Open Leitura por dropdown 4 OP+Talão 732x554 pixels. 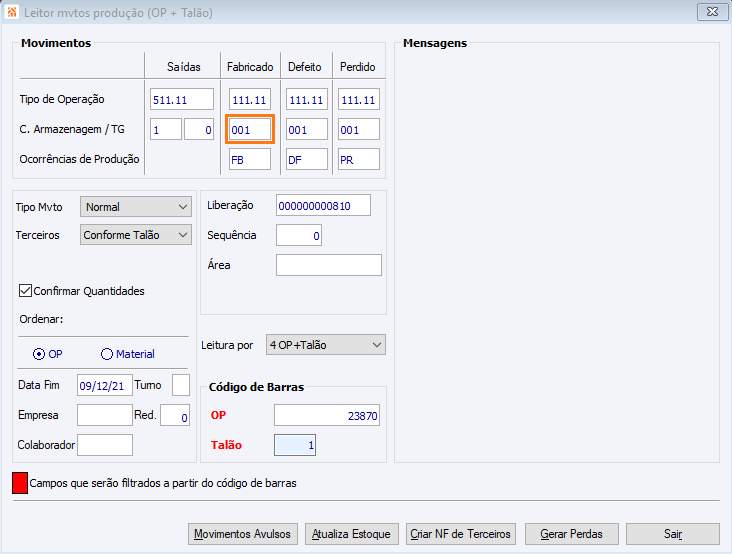tap(326, 345)
